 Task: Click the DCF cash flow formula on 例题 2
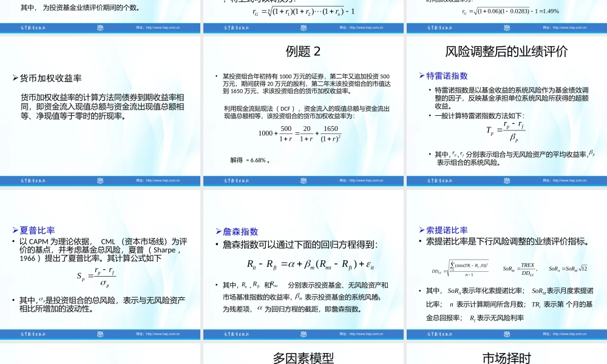coord(300,135)
